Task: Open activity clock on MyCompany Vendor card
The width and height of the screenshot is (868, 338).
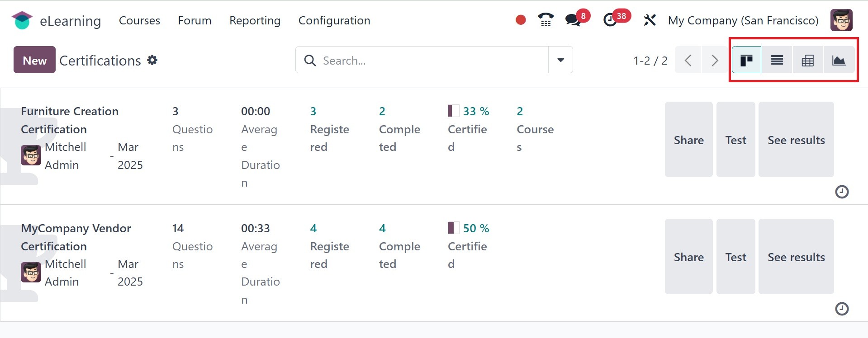Action: (841, 309)
